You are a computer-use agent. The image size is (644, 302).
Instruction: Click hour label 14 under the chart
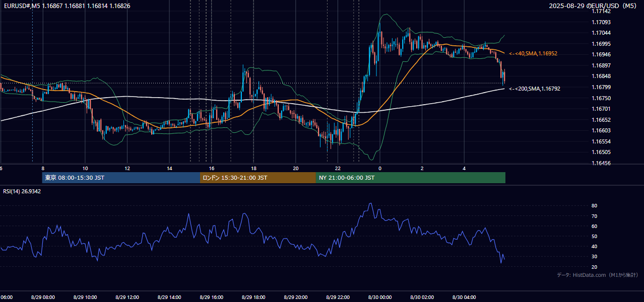click(169, 168)
